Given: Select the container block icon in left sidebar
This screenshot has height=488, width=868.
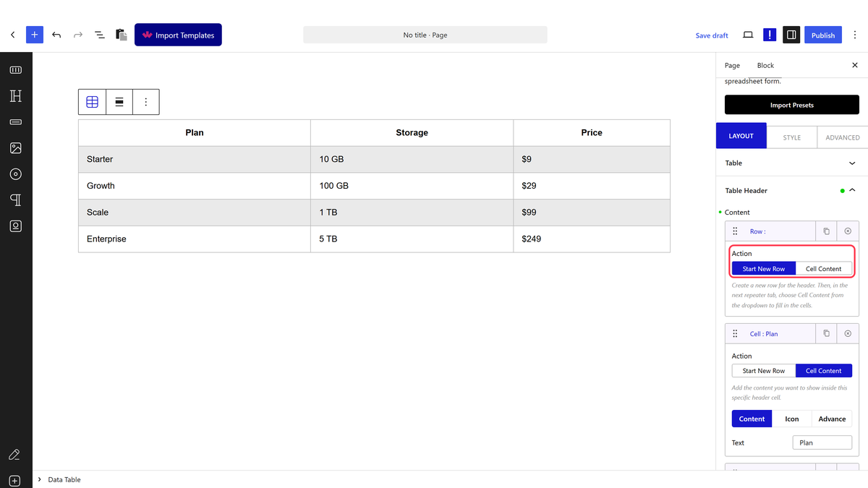Looking at the screenshot, I should [x=16, y=70].
